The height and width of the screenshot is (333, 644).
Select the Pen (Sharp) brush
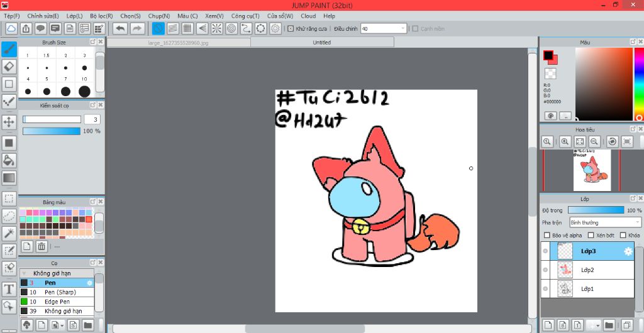pos(57,292)
